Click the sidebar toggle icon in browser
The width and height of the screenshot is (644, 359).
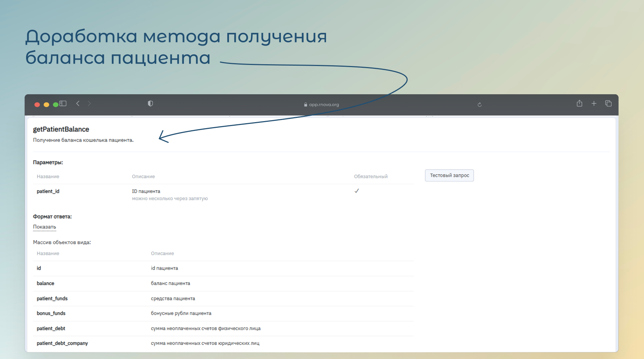tap(63, 103)
